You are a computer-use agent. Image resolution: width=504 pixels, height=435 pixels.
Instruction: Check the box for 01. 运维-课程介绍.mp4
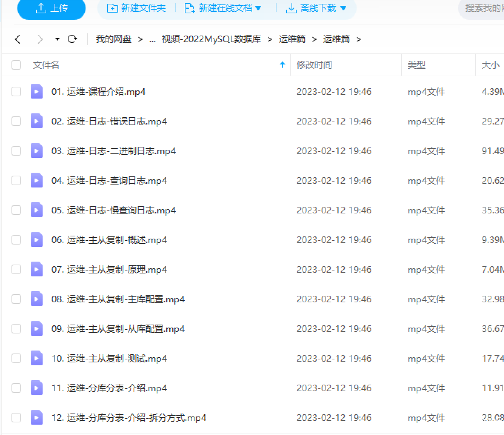click(16, 92)
